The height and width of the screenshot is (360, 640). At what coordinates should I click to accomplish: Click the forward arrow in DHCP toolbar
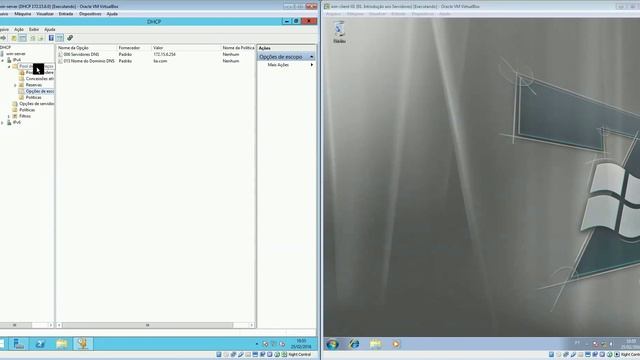click(x=3, y=38)
